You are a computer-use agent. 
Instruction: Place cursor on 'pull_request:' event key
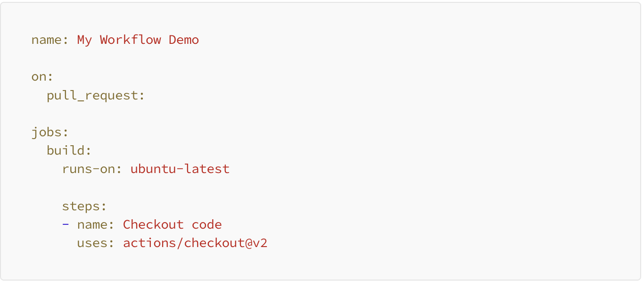click(x=96, y=96)
